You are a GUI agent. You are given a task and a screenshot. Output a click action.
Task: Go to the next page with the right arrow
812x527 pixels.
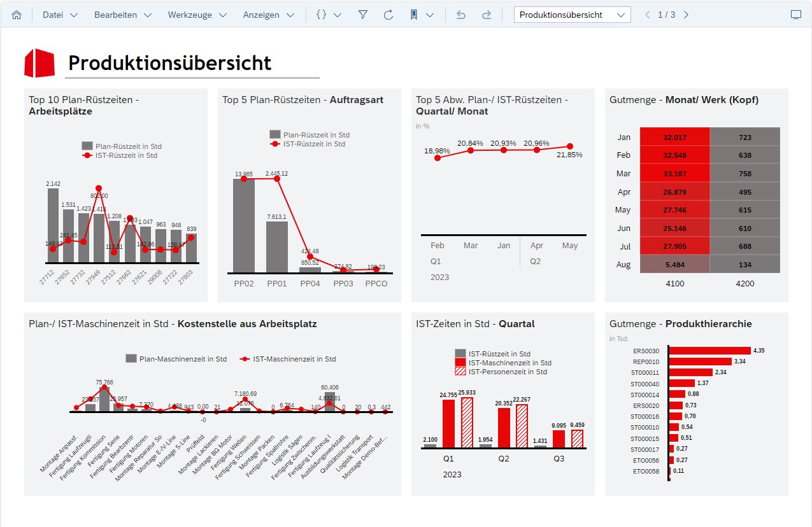point(686,14)
